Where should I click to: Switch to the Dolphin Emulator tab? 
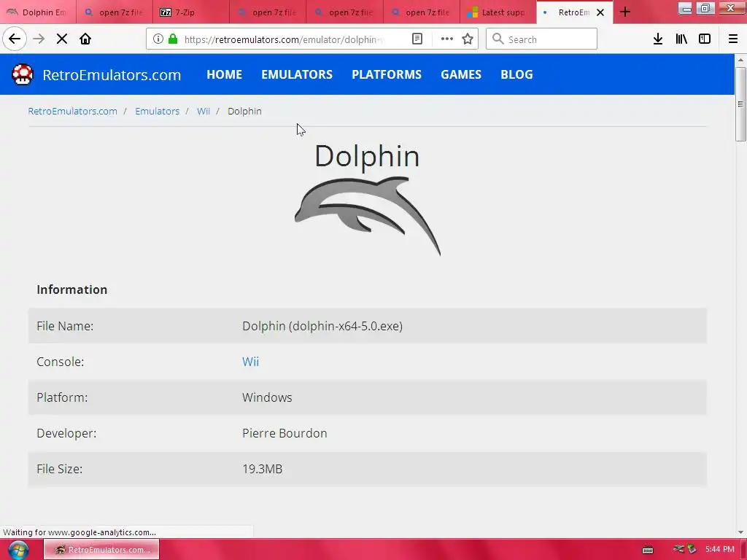(x=38, y=12)
